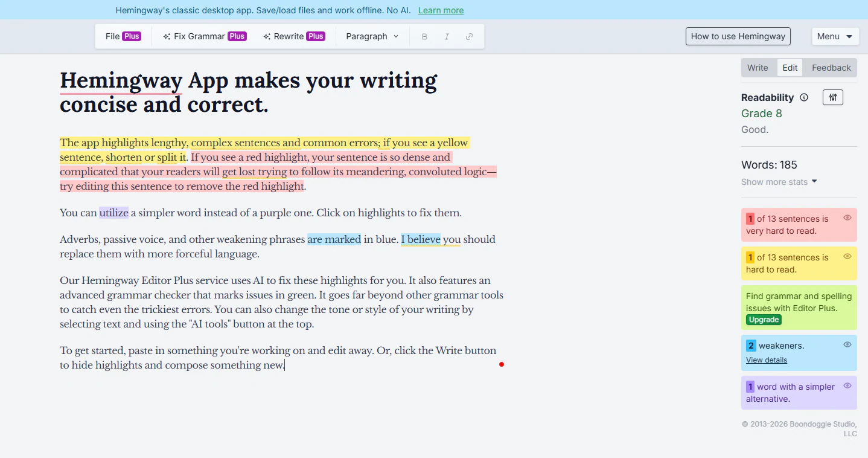This screenshot has height=458, width=868.
Task: Open View details under weakeners
Action: click(767, 360)
